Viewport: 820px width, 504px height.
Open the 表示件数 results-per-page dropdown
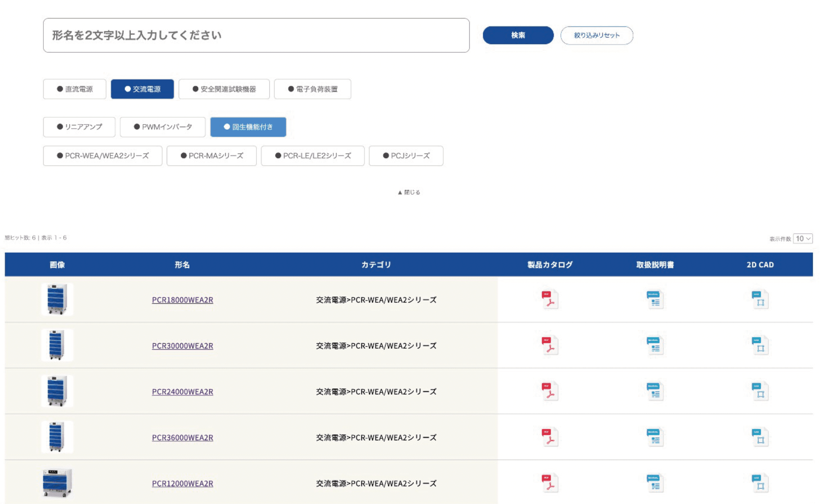(803, 238)
